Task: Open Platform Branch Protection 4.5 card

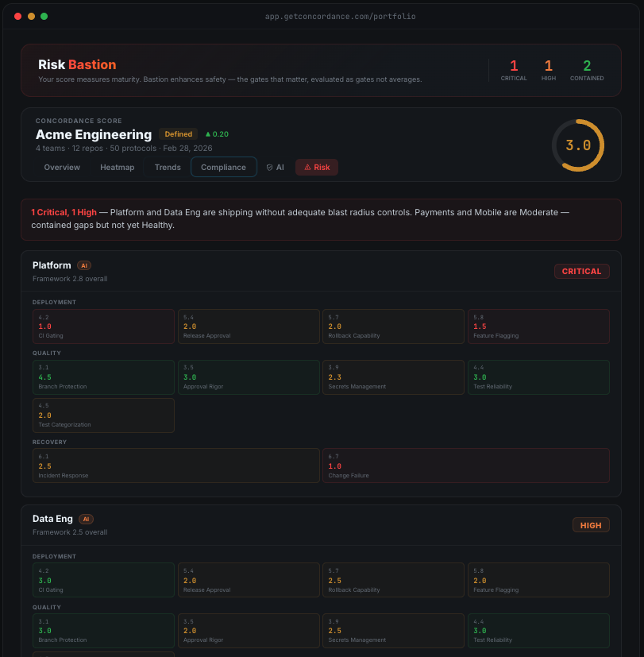Action: pos(103,377)
